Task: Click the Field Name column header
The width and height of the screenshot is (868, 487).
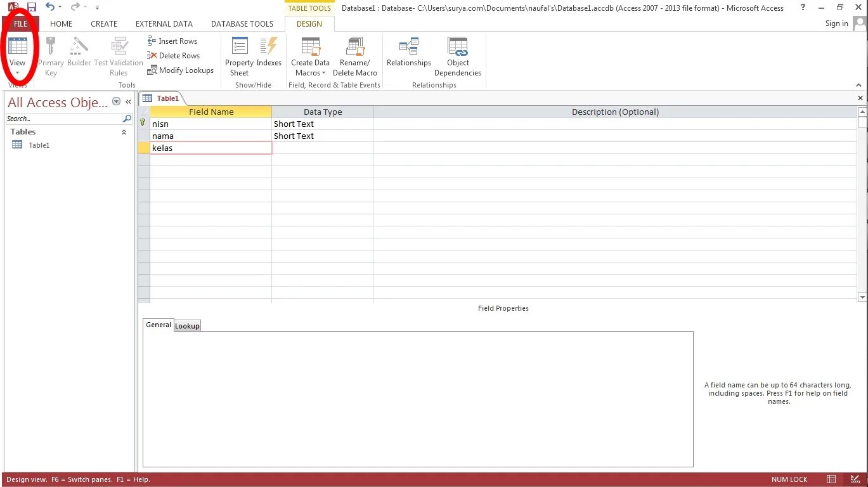Action: click(211, 112)
